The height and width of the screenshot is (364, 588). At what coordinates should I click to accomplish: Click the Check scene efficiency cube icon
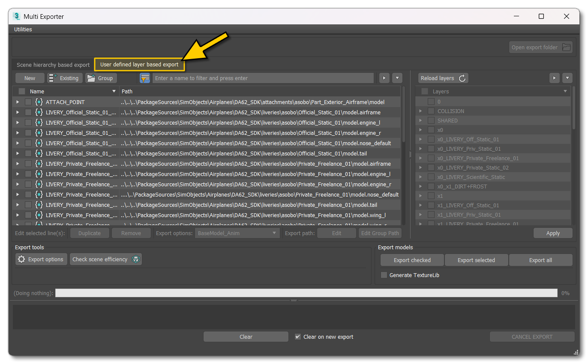(136, 259)
